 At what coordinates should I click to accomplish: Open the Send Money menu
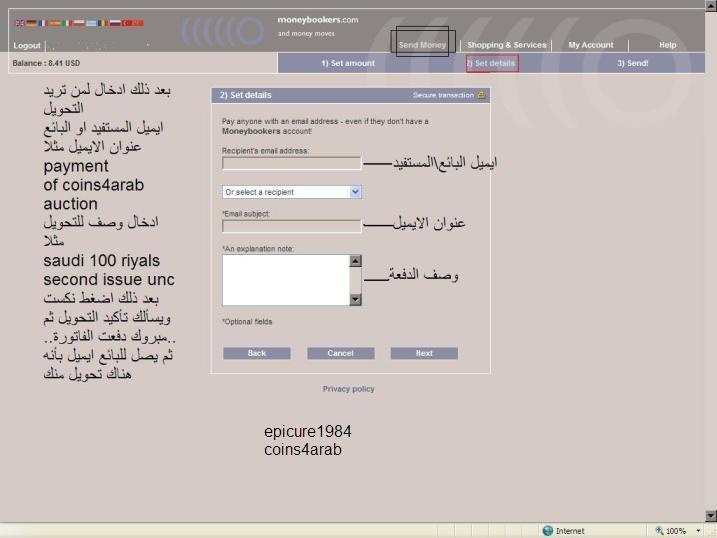[422, 45]
